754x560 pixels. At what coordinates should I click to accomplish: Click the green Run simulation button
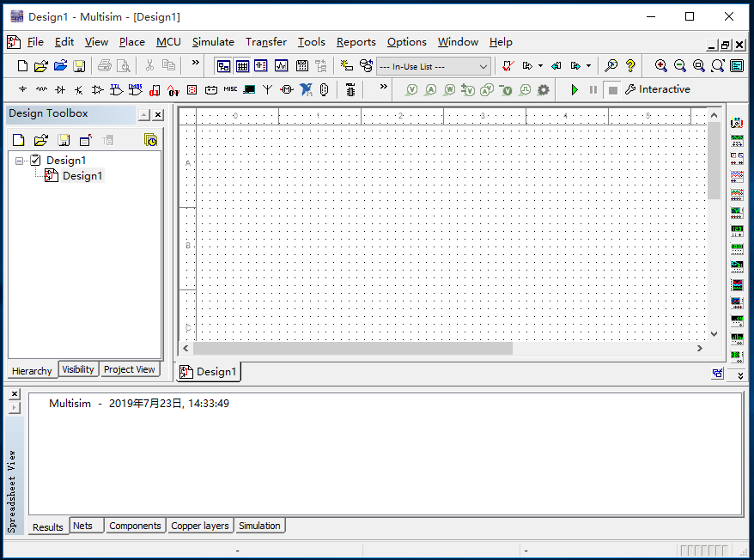[575, 89]
